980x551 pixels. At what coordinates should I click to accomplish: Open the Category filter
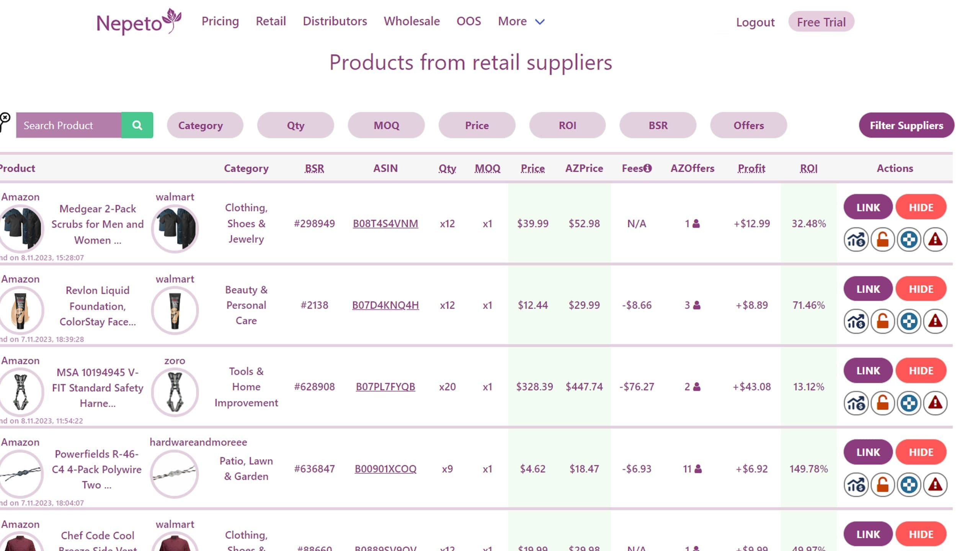point(205,125)
